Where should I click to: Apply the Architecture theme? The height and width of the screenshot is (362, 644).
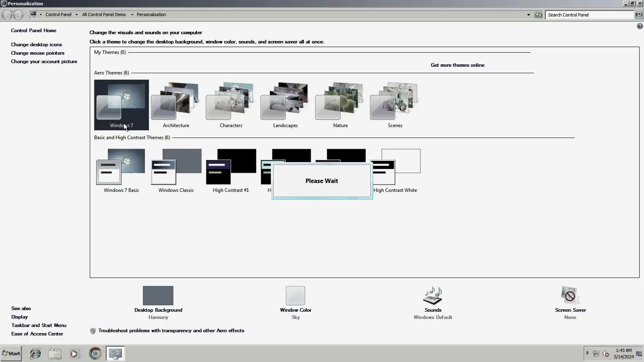(x=176, y=105)
